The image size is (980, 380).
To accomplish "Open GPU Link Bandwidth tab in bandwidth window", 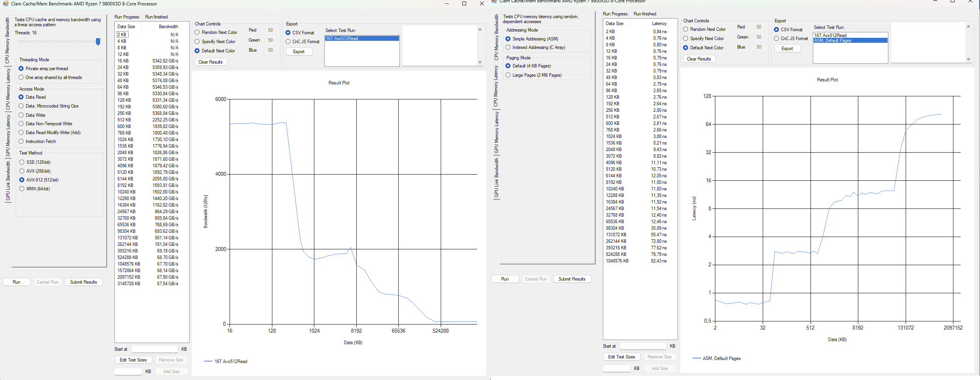I will point(8,181).
